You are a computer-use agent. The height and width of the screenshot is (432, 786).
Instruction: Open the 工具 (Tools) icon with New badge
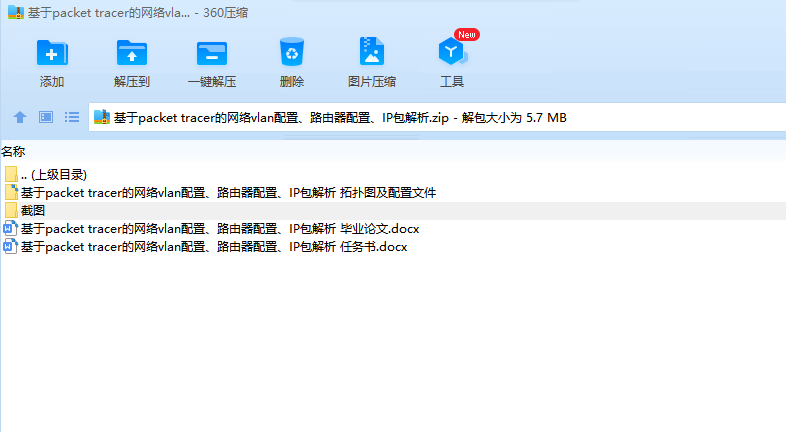coord(453,51)
